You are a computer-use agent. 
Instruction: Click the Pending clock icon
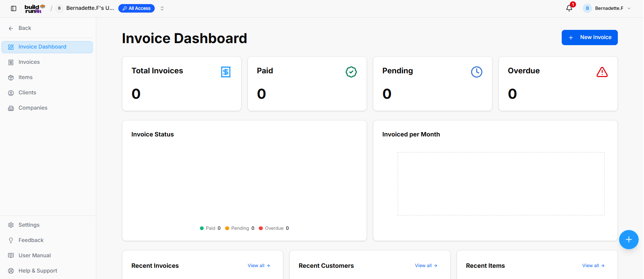[x=477, y=72]
